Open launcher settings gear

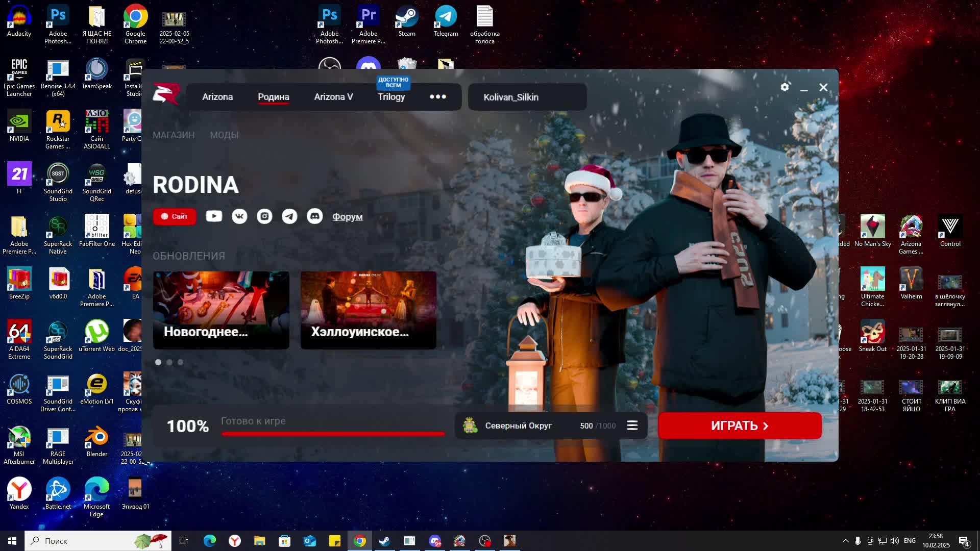click(x=785, y=87)
